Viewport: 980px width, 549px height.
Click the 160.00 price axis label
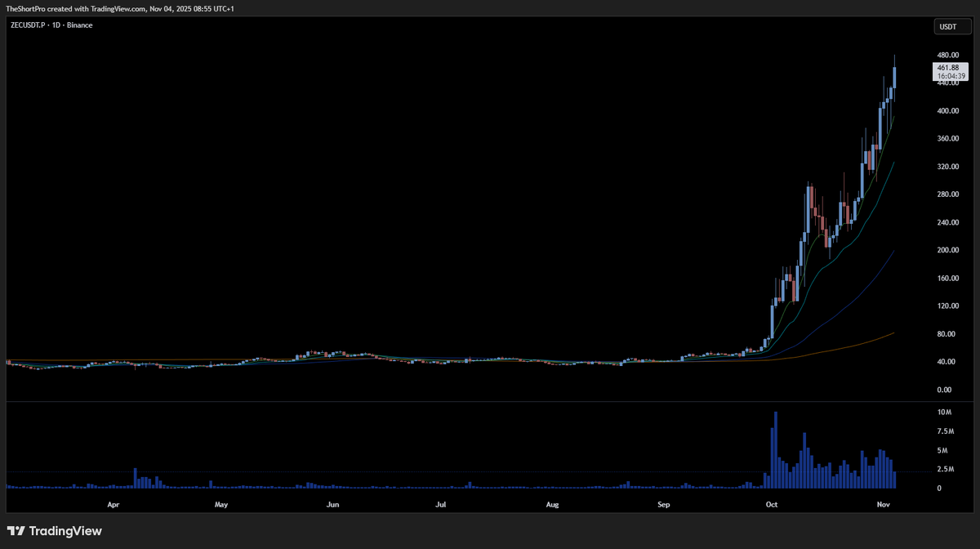coord(947,279)
